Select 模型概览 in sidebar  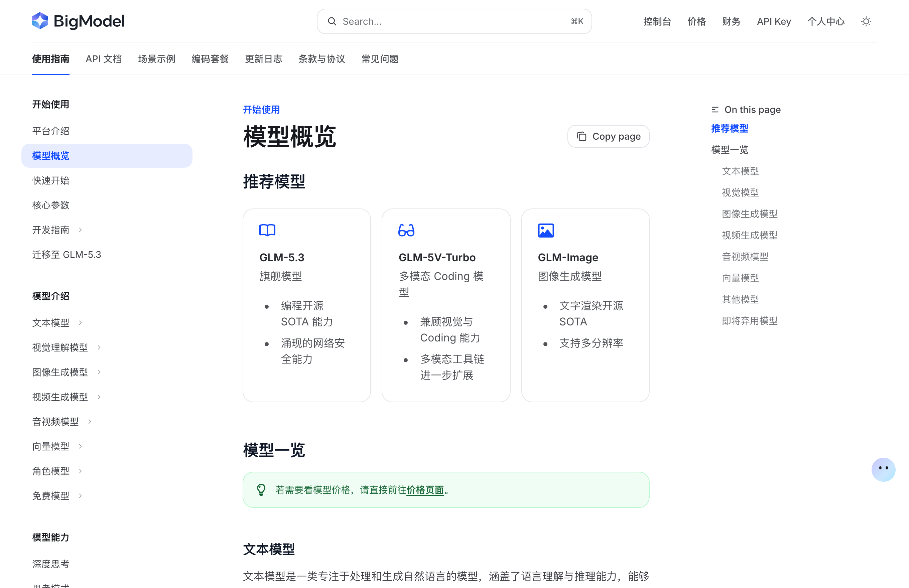[x=107, y=156]
